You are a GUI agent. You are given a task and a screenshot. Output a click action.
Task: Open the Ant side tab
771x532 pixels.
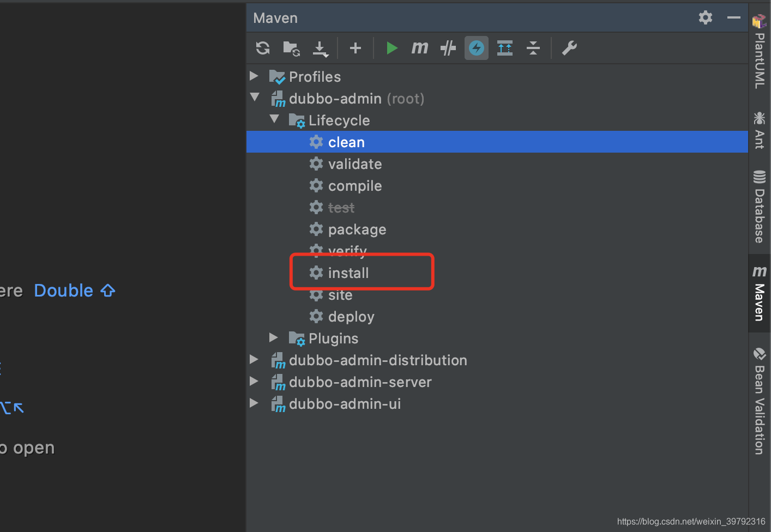click(760, 130)
